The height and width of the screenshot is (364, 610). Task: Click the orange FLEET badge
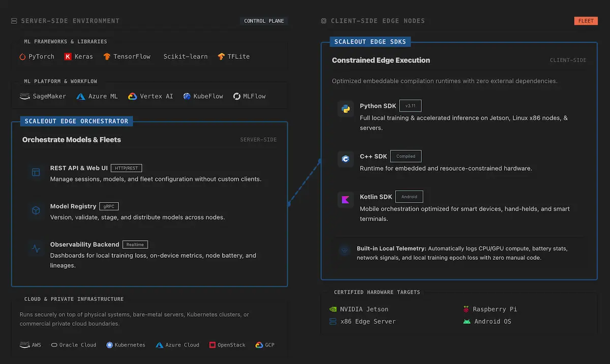click(586, 21)
